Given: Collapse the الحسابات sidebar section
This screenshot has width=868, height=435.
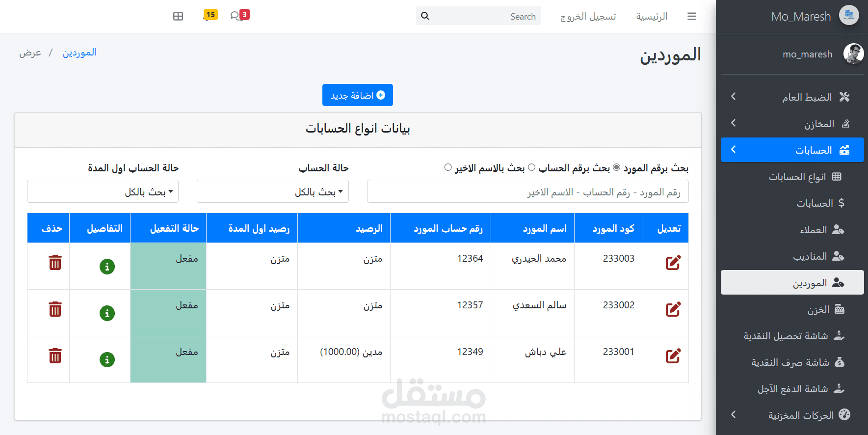Looking at the screenshot, I should (792, 150).
